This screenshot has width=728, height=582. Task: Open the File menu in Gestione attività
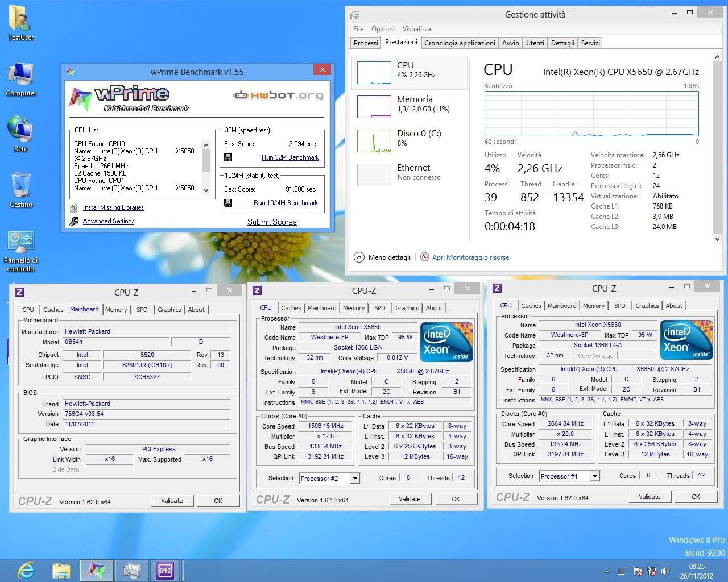(x=358, y=29)
